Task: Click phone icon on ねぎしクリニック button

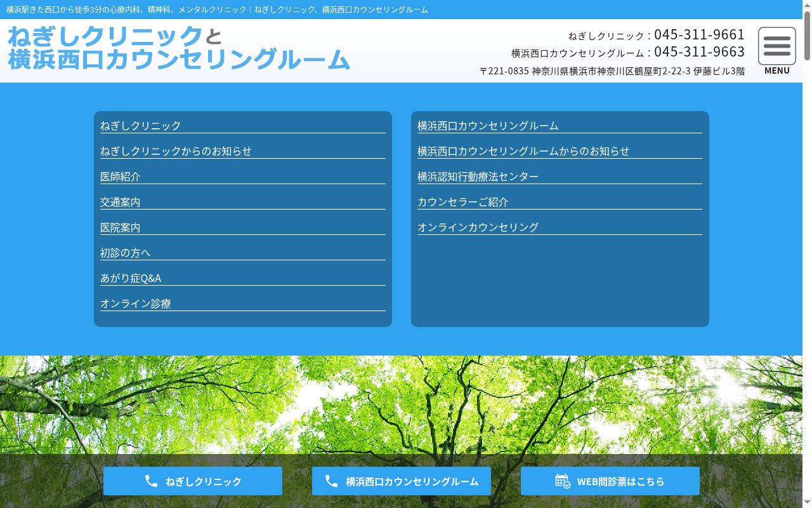Action: tap(151, 481)
